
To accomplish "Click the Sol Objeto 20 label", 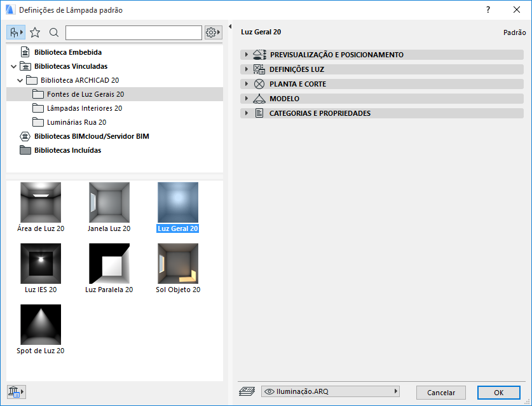I will [x=178, y=290].
